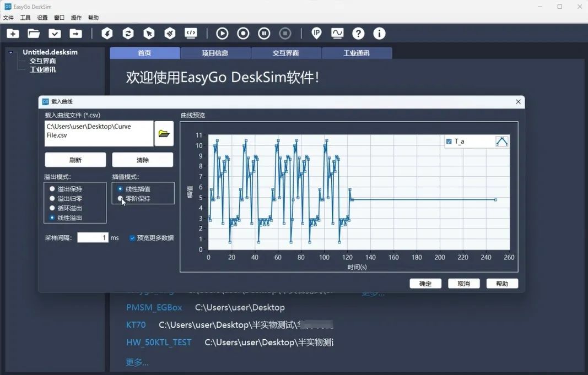The width and height of the screenshot is (588, 375).
Task: Open the 工具 menu
Action: (x=25, y=18)
